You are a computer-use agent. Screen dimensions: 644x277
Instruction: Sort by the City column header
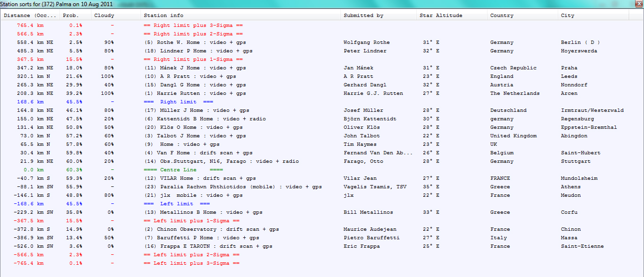(x=594, y=16)
